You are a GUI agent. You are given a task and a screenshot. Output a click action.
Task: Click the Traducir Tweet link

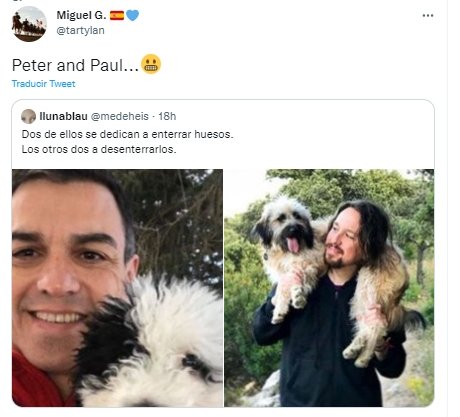[x=43, y=84]
